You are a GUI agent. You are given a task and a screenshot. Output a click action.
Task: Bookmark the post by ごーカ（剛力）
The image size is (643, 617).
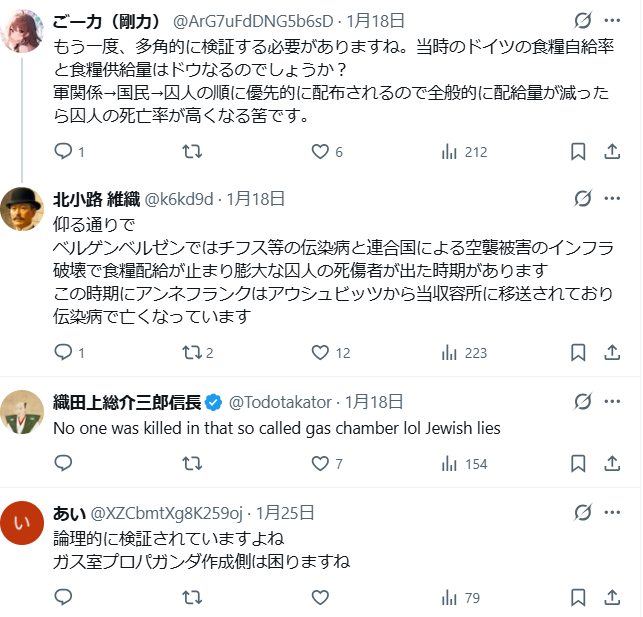578,152
